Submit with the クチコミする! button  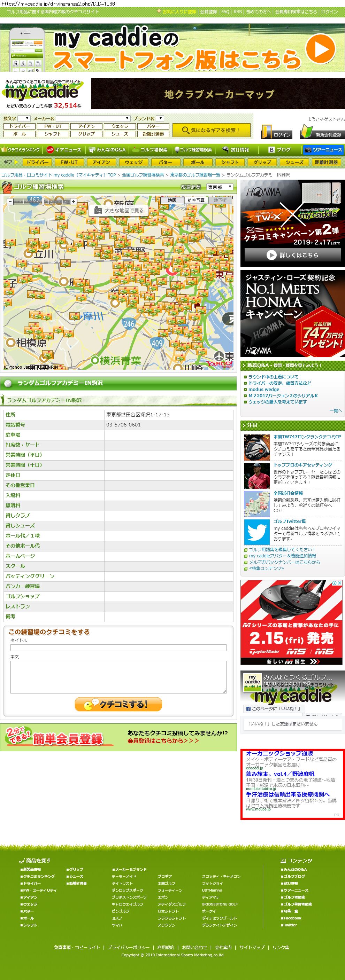[118, 704]
